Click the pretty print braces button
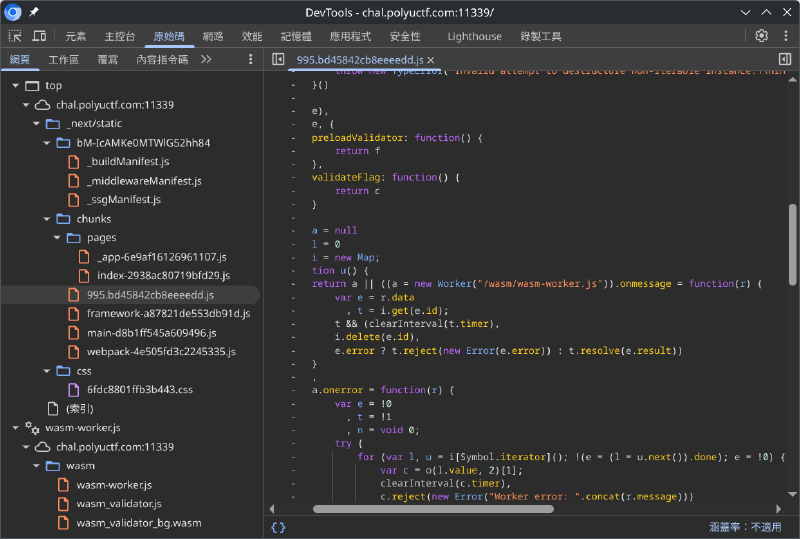Screen dimensions: 800x539 click(x=279, y=527)
